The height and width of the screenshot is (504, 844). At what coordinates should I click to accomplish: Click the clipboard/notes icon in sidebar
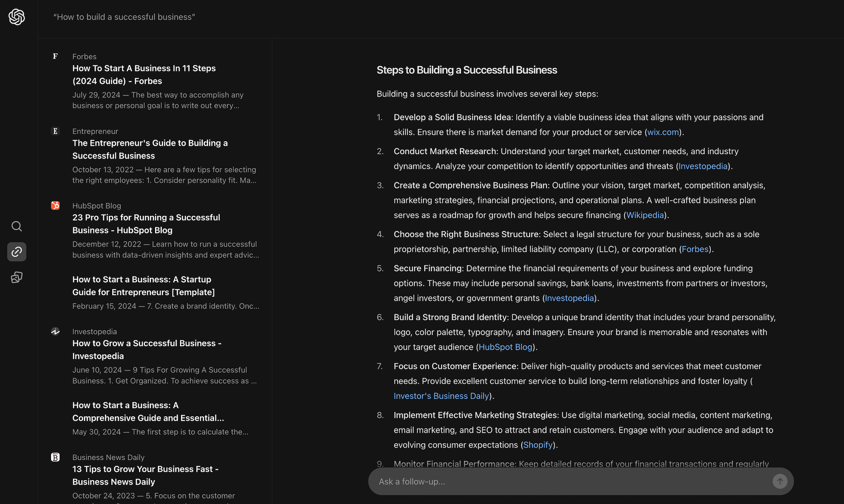click(17, 277)
